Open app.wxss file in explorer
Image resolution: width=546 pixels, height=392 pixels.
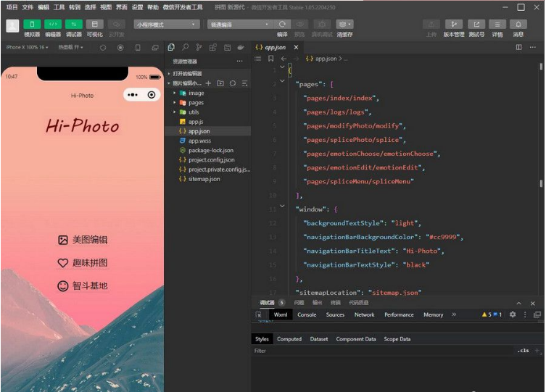click(x=199, y=141)
